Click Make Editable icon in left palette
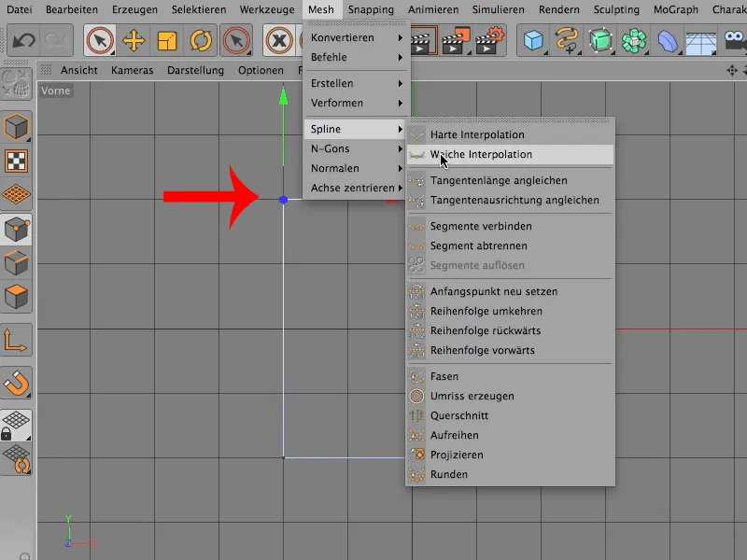Viewport: 747px width, 560px height. [x=16, y=84]
